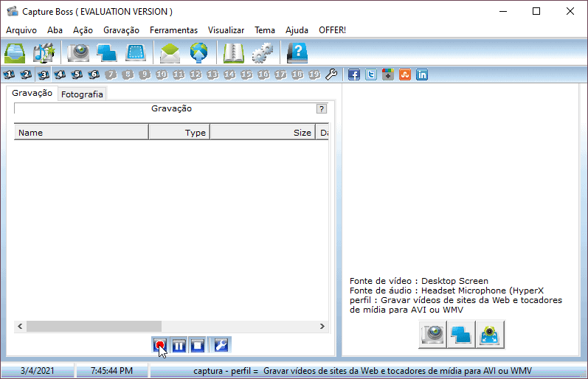Click the time 7:45:44 PM in status bar

point(111,371)
